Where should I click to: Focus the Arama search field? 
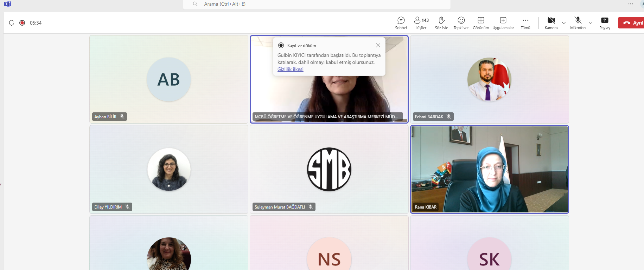pos(317,4)
